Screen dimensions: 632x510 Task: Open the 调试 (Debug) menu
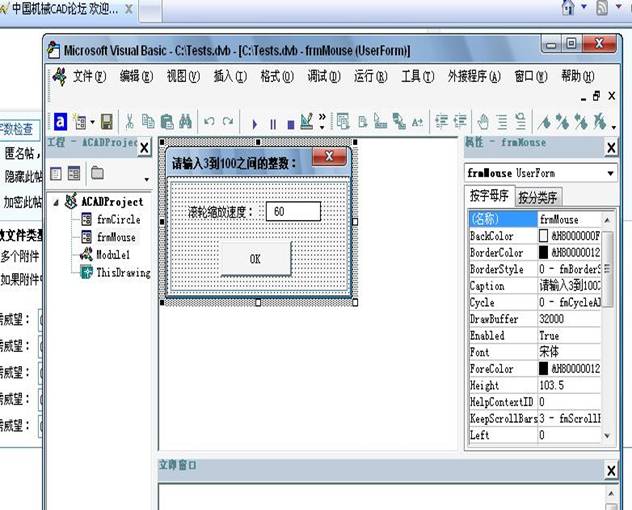[x=322, y=76]
